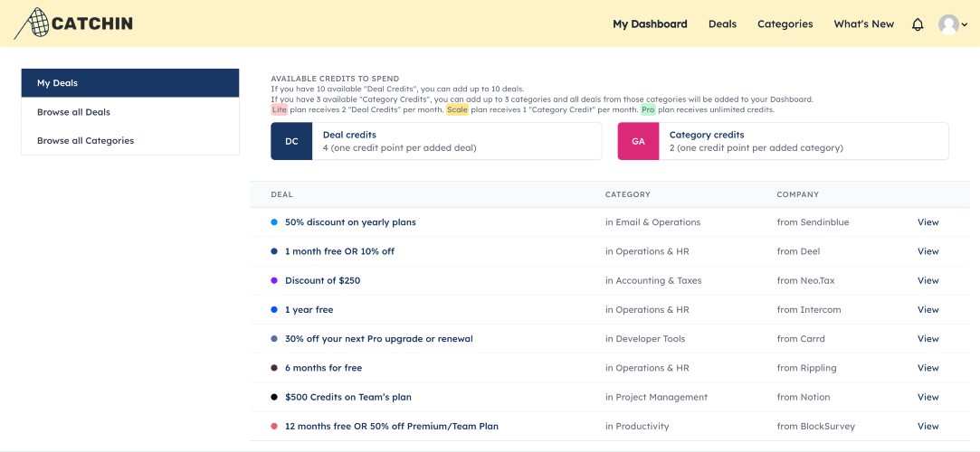This screenshot has height=452, width=980.
Task: Click the CATEGORY column header
Action: click(627, 194)
